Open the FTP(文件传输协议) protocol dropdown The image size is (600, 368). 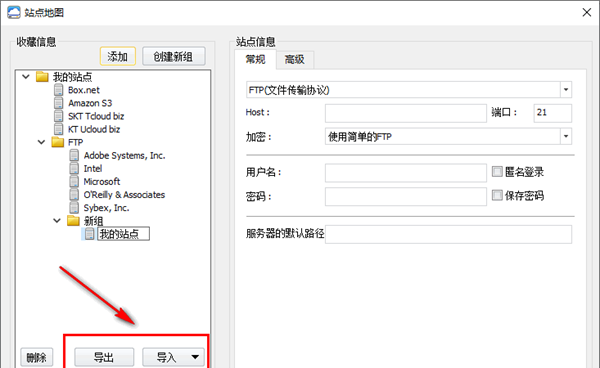(x=566, y=90)
